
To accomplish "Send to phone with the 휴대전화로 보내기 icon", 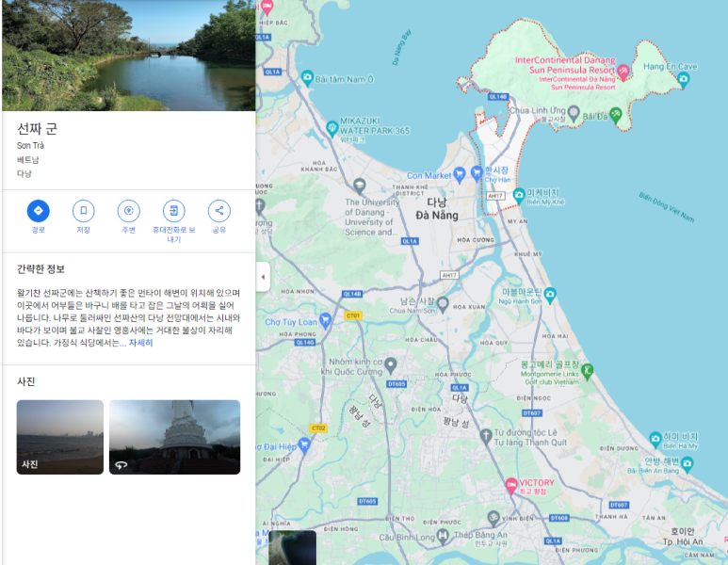I will [173, 211].
